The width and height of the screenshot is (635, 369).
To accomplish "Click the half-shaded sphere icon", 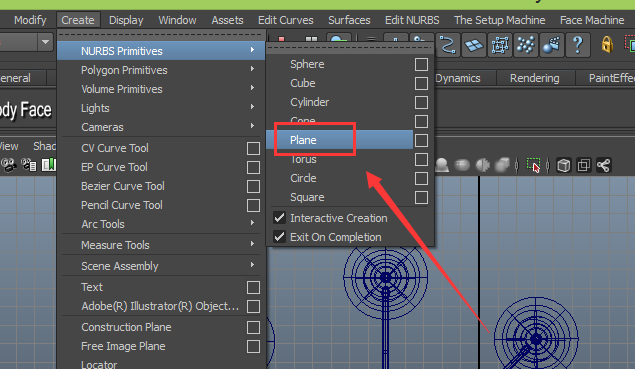I will 482,165.
